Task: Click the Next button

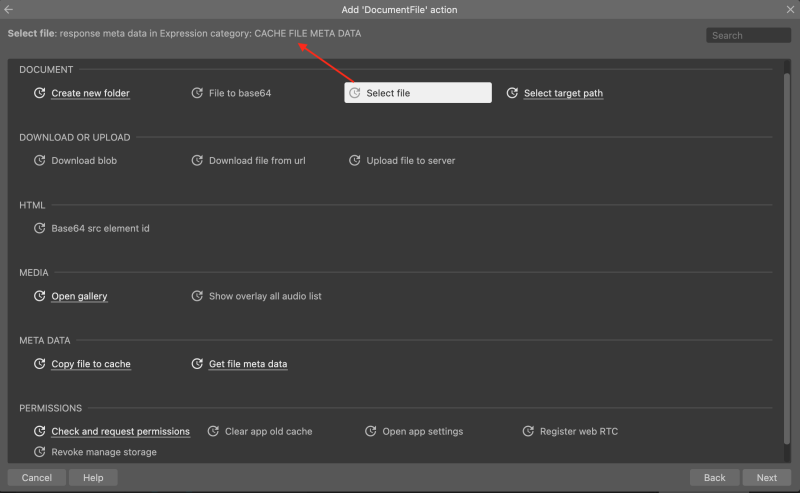Action: [x=766, y=478]
